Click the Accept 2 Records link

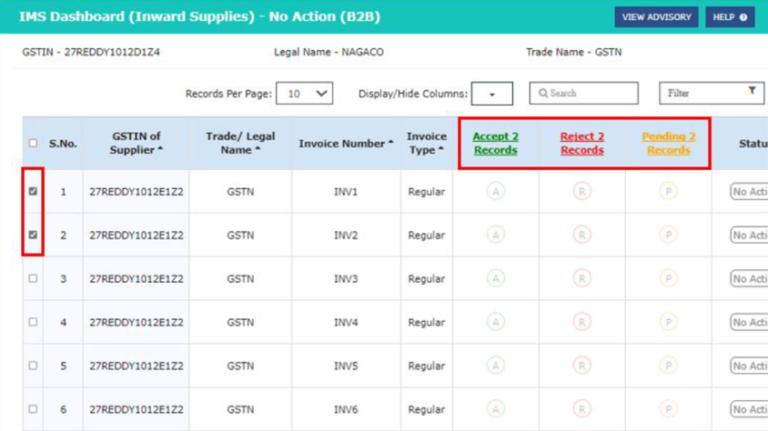495,143
